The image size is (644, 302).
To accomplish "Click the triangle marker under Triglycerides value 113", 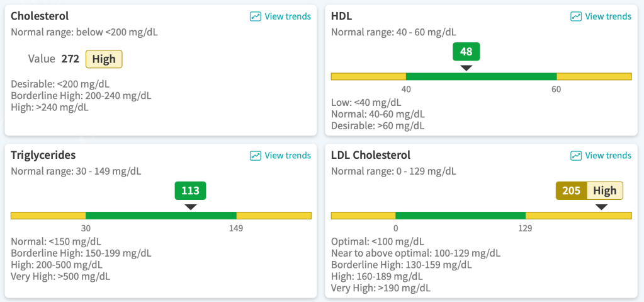I will point(191,207).
